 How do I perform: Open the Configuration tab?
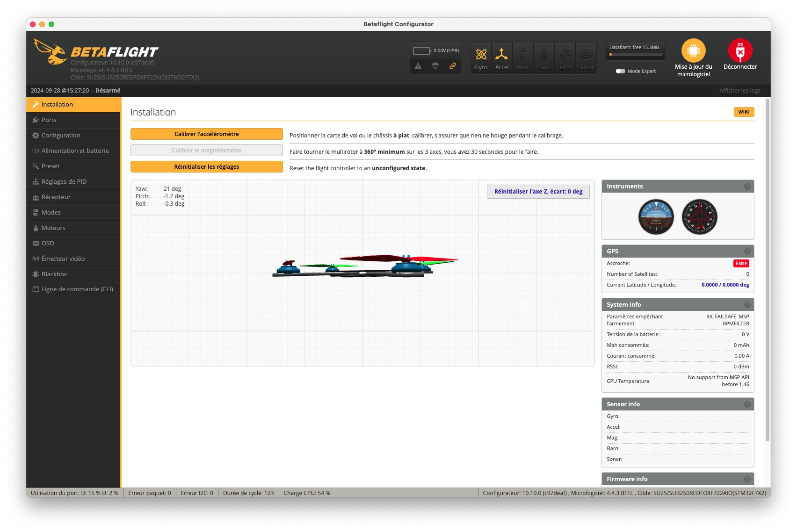pyautogui.click(x=73, y=135)
